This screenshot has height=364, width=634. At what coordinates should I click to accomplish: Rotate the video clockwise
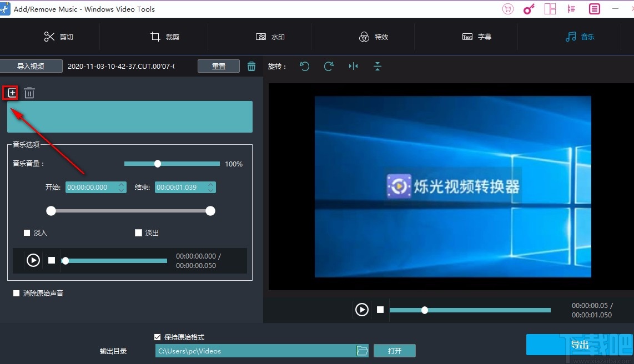point(329,66)
